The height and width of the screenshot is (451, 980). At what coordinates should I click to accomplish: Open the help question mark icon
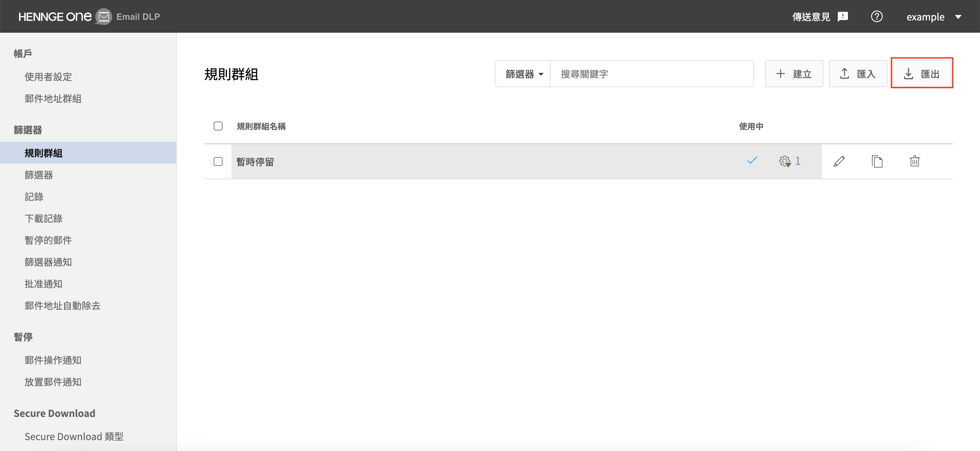click(x=877, y=16)
